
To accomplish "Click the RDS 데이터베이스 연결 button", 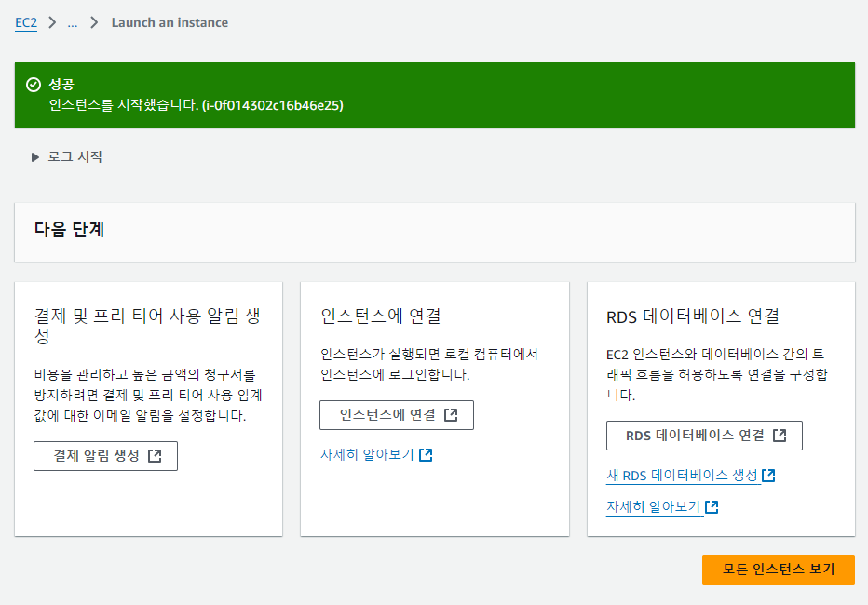I will pyautogui.click(x=704, y=436).
